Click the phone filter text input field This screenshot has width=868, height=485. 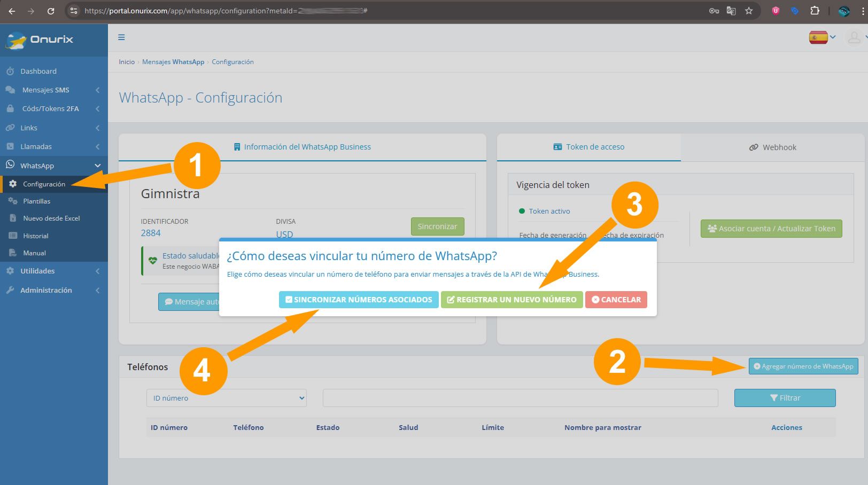click(x=520, y=398)
